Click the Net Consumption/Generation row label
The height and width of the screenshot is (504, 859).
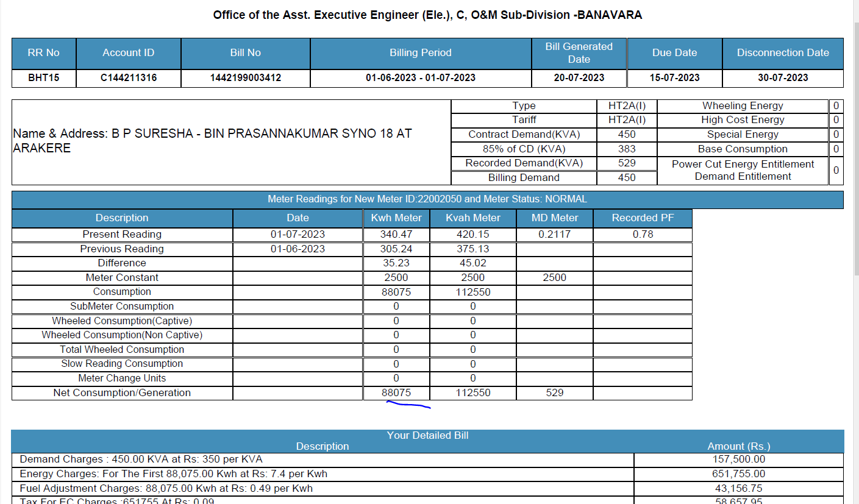(122, 393)
